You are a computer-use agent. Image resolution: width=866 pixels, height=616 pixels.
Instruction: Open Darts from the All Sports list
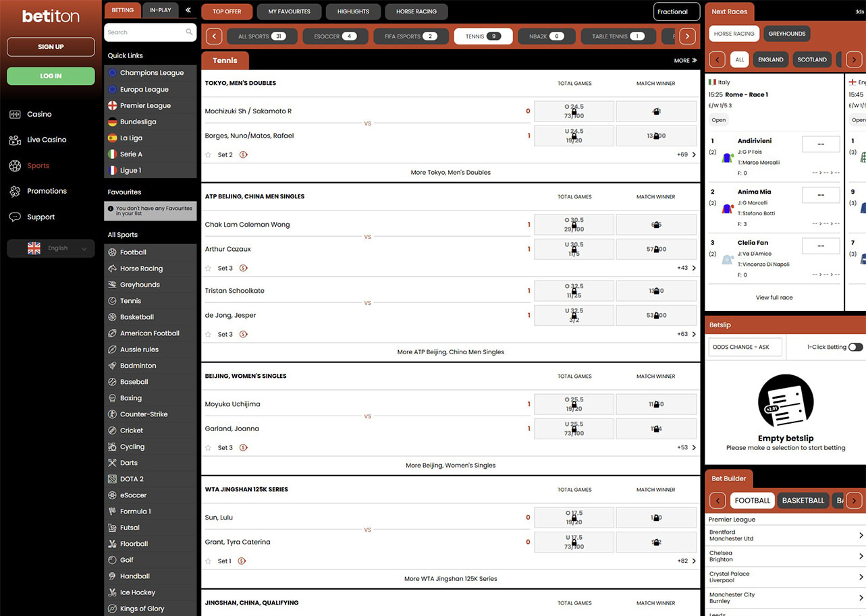(x=128, y=462)
